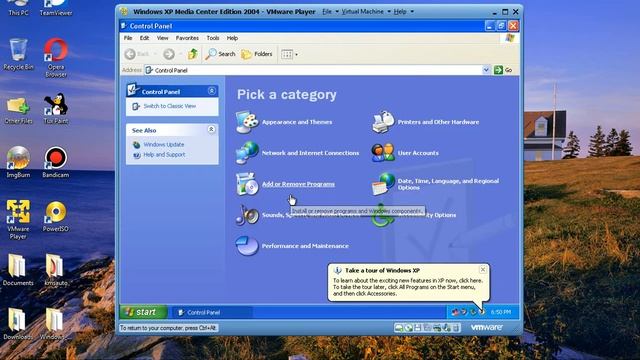Click the Forward arrow toolbar button
The height and width of the screenshot is (360, 640).
pos(169,54)
